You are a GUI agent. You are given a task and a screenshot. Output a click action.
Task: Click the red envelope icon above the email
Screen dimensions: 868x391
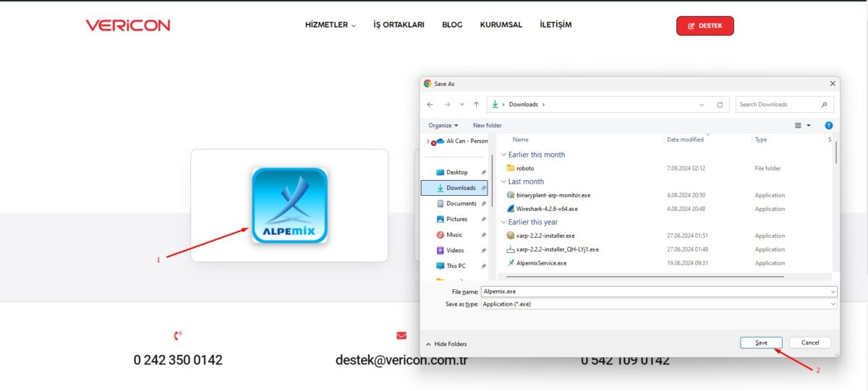[x=401, y=335]
